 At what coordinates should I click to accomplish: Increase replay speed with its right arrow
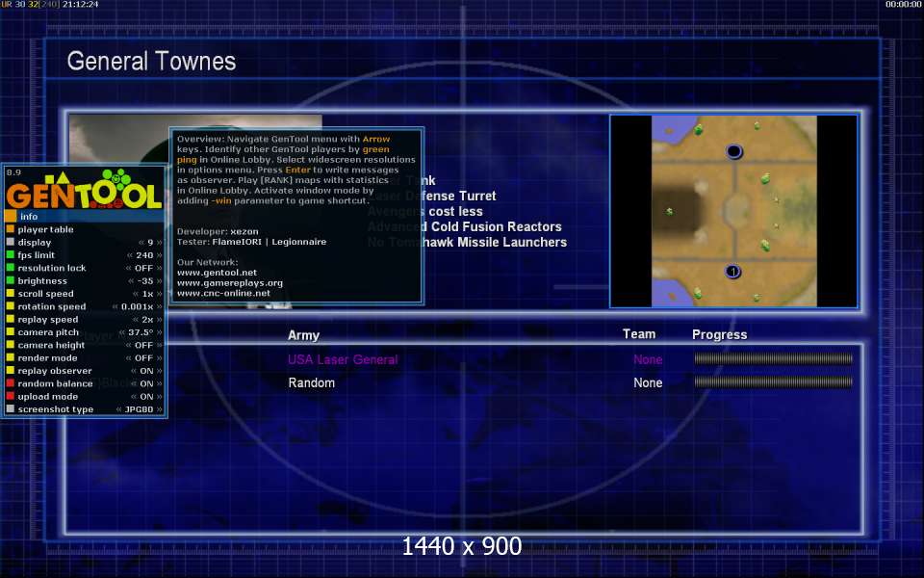159,320
